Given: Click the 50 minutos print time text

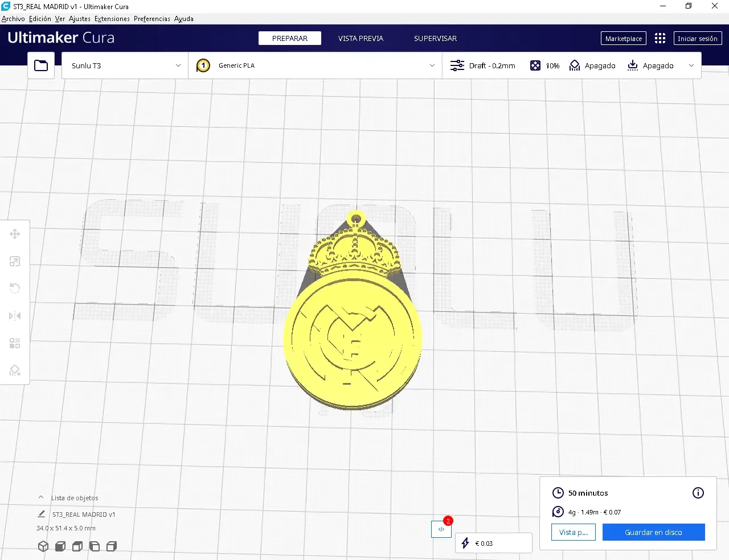Looking at the screenshot, I should click(x=588, y=493).
